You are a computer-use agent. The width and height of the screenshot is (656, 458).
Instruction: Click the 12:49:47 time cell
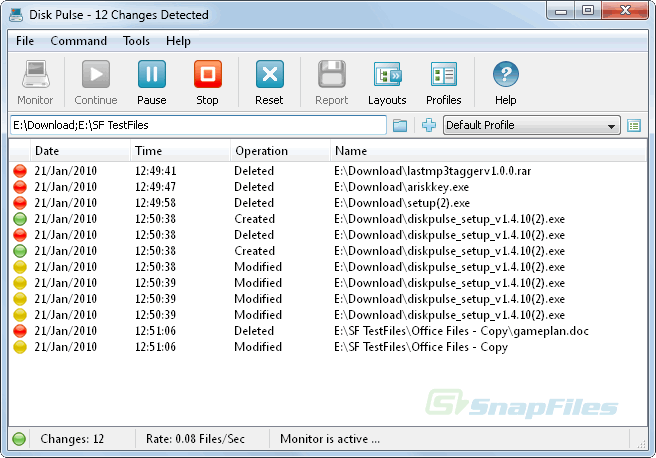[155, 187]
